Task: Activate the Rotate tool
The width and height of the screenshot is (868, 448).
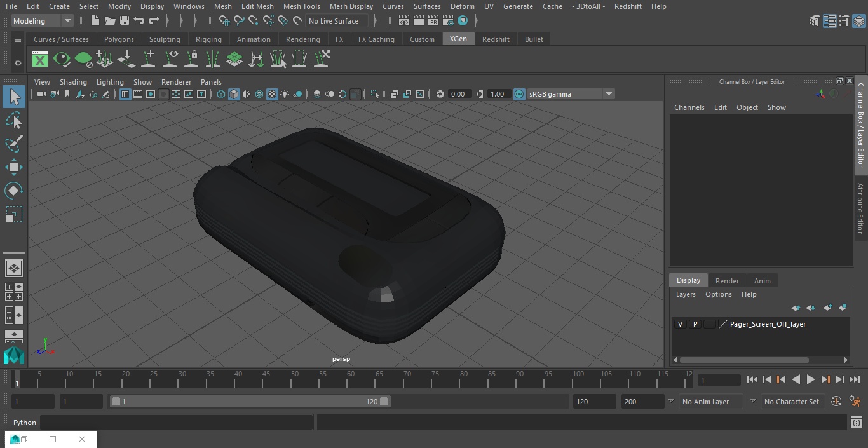Action: coord(13,191)
